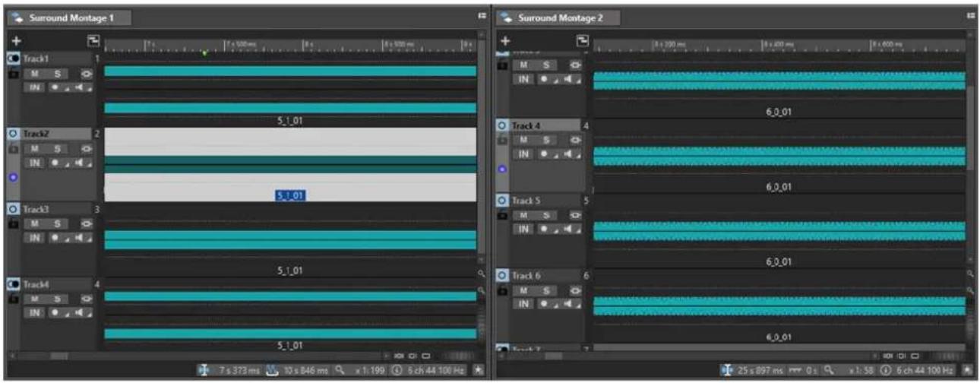The width and height of the screenshot is (980, 383).
Task: Solo Track 4 in Surround Montage 2
Action: tap(545, 140)
